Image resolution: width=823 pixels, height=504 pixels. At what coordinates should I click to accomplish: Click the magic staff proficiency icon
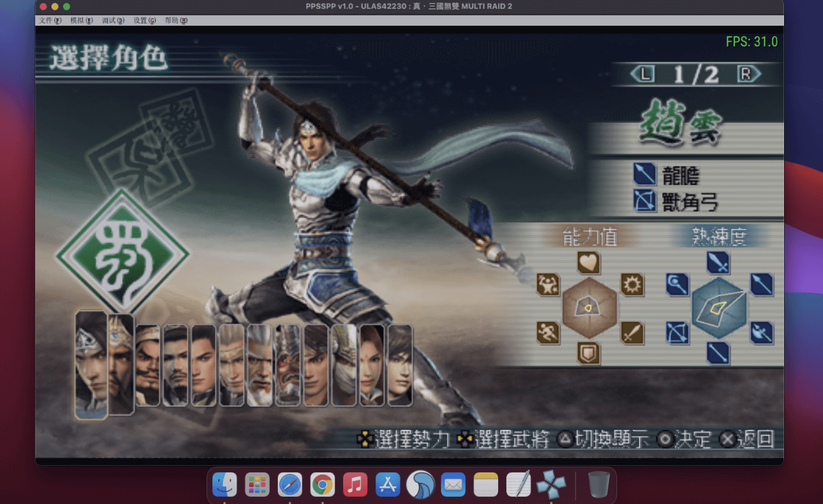coord(676,284)
